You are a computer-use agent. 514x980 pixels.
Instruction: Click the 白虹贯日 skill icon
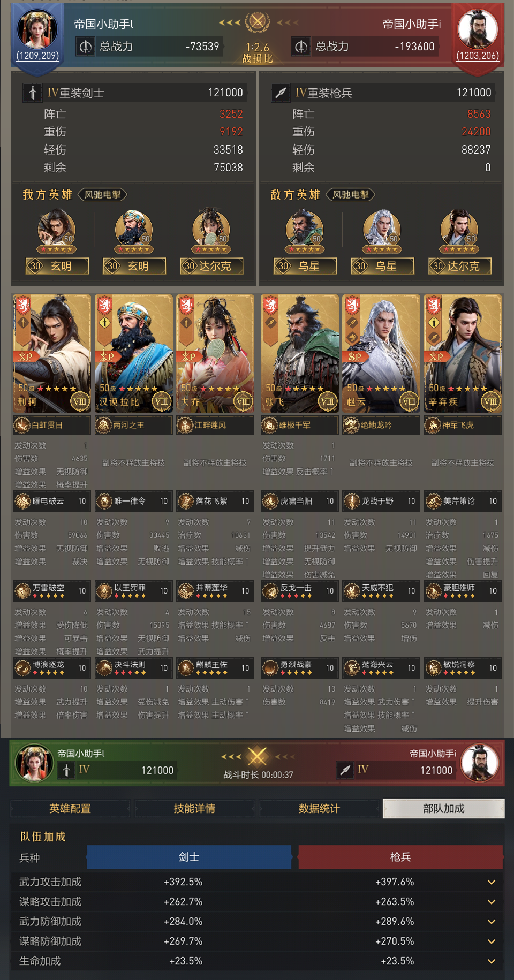click(x=22, y=426)
